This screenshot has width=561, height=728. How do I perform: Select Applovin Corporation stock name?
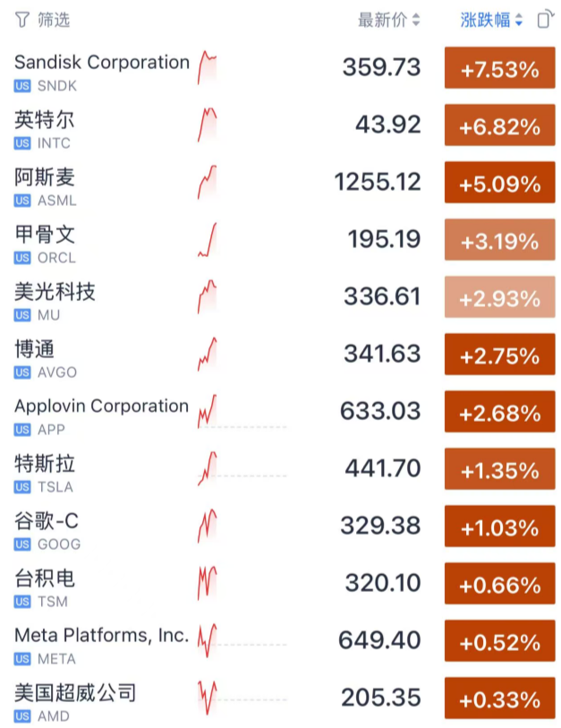[101, 406]
